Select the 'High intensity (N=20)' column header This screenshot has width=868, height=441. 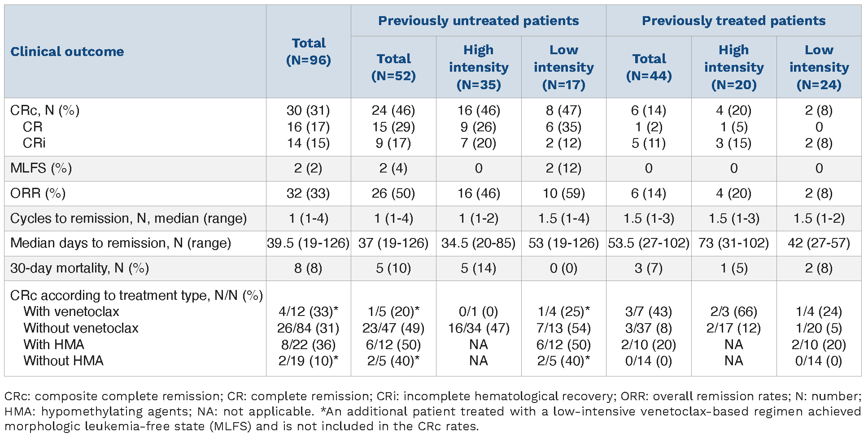click(734, 67)
